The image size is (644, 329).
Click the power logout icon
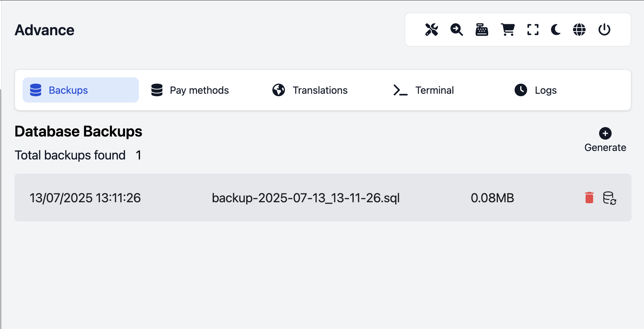604,30
